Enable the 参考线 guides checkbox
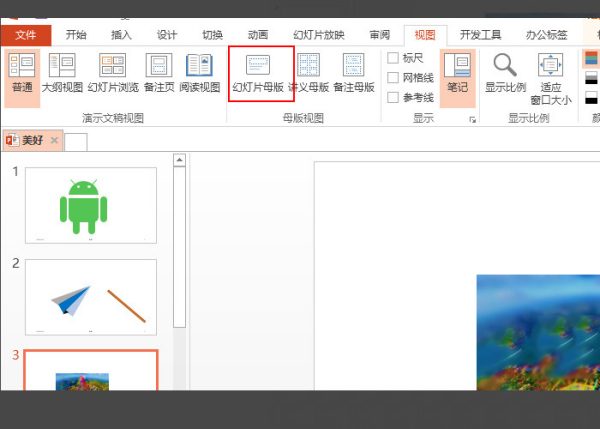Screen dimensions: 600x429 pos(393,97)
